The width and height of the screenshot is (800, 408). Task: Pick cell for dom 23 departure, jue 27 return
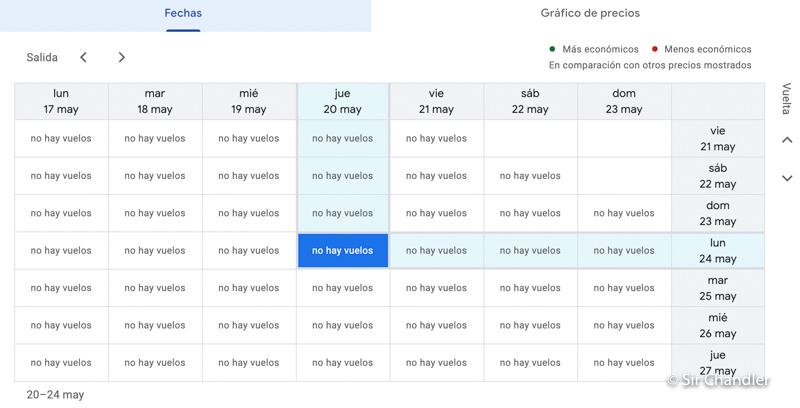tap(623, 363)
